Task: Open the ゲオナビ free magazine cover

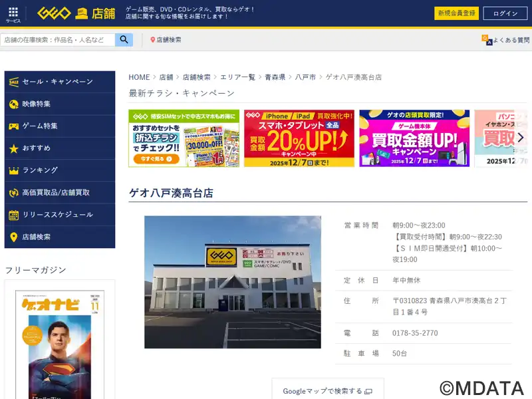Action: point(60,344)
